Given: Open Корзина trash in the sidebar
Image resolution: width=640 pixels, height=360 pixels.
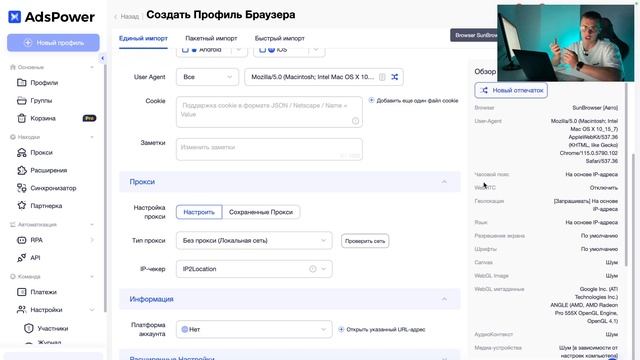Looking at the screenshot, I should [42, 118].
